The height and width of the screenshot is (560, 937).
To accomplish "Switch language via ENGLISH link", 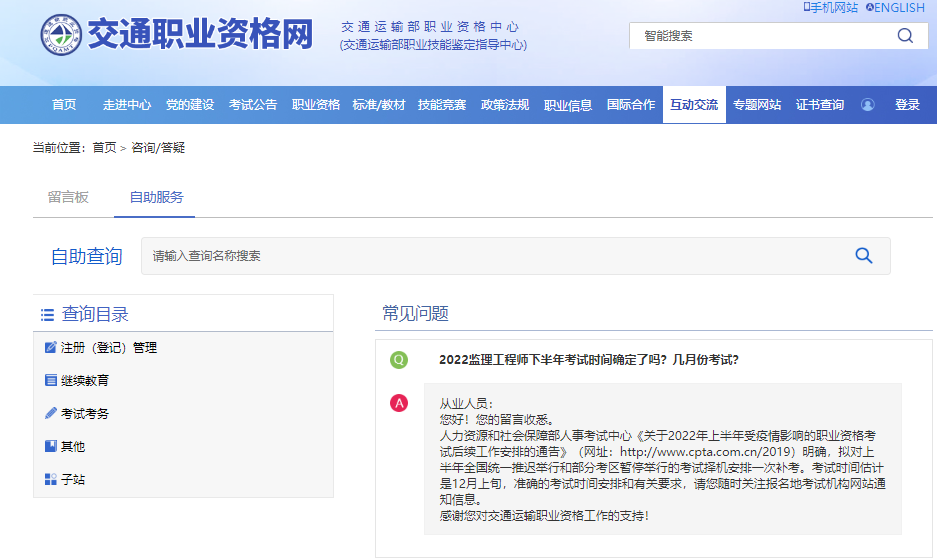I will coord(895,8).
